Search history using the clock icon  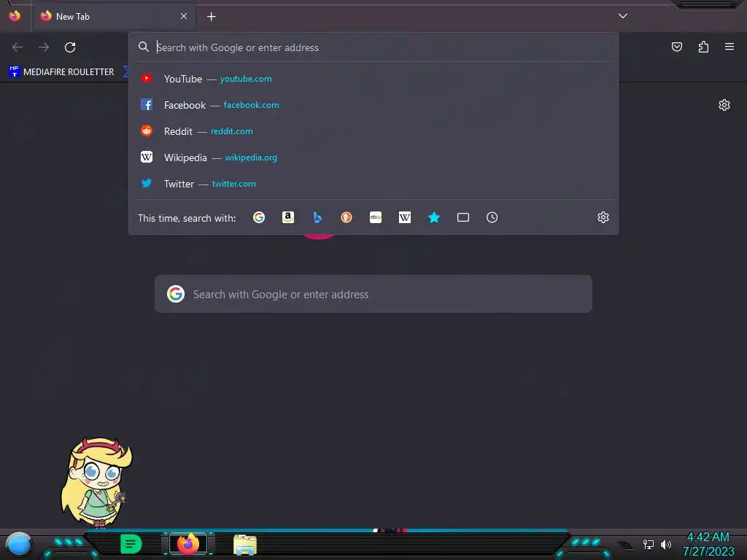click(x=492, y=217)
